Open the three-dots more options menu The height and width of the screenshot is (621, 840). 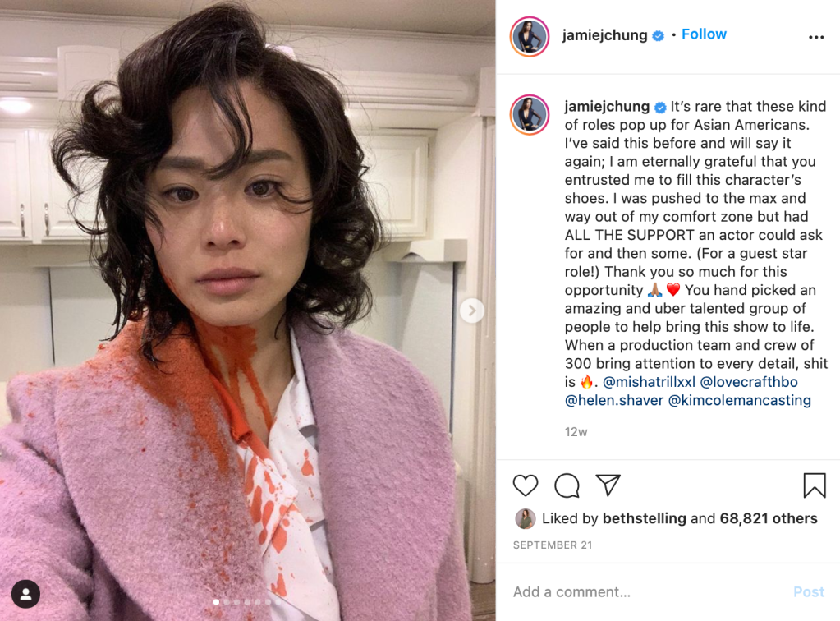coord(816,37)
